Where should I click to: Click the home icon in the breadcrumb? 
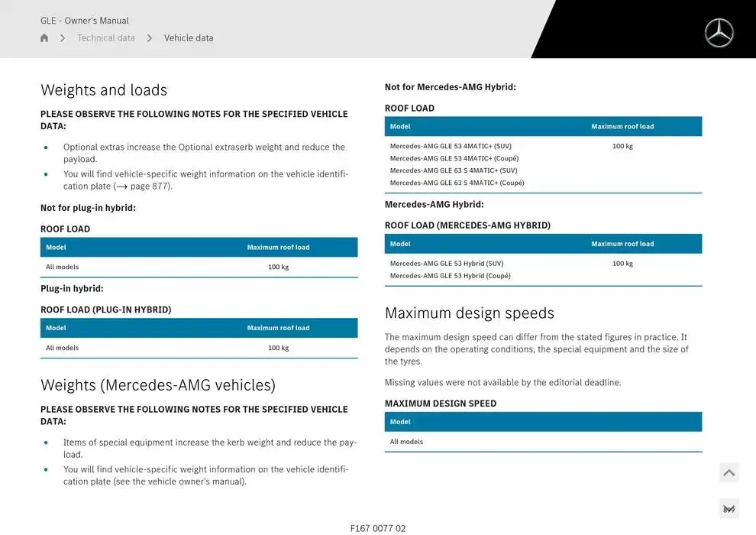point(44,38)
